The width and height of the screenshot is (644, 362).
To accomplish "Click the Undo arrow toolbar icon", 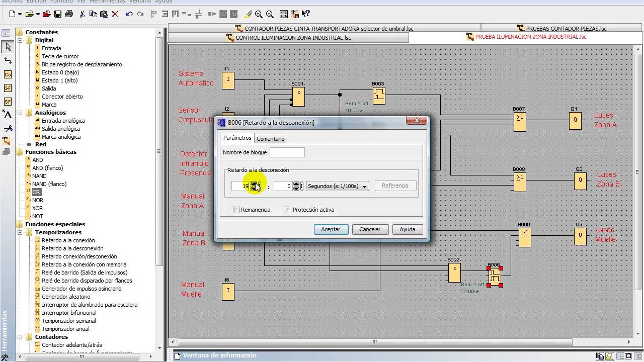I will point(129,14).
